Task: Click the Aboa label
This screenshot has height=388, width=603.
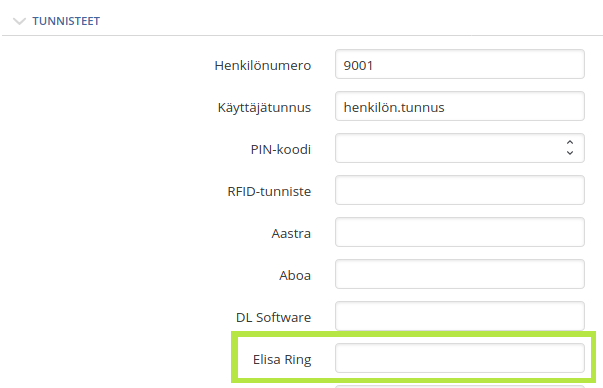Action: [295, 275]
